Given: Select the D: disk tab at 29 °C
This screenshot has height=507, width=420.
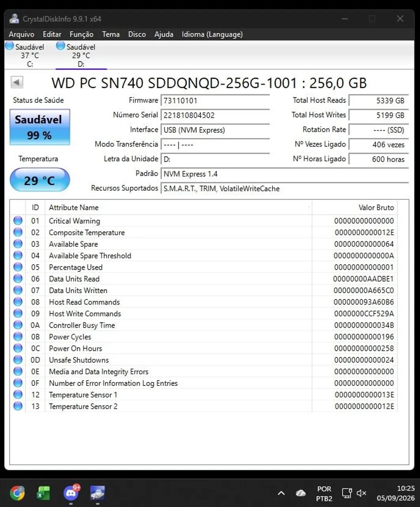Looking at the screenshot, I should [81, 55].
